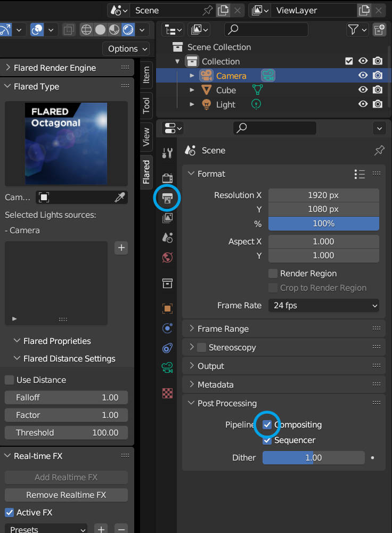392x533 pixels.
Task: Open the Scene properties tab
Action: [x=167, y=237]
